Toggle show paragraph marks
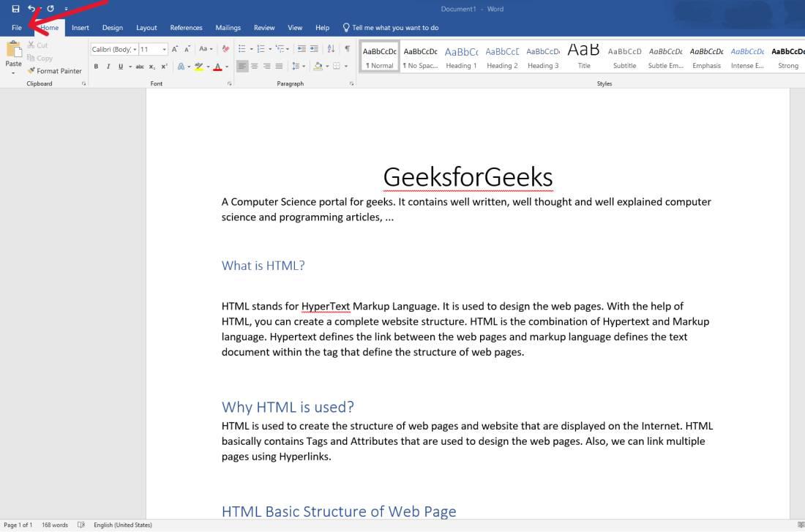The width and height of the screenshot is (805, 532). point(348,49)
